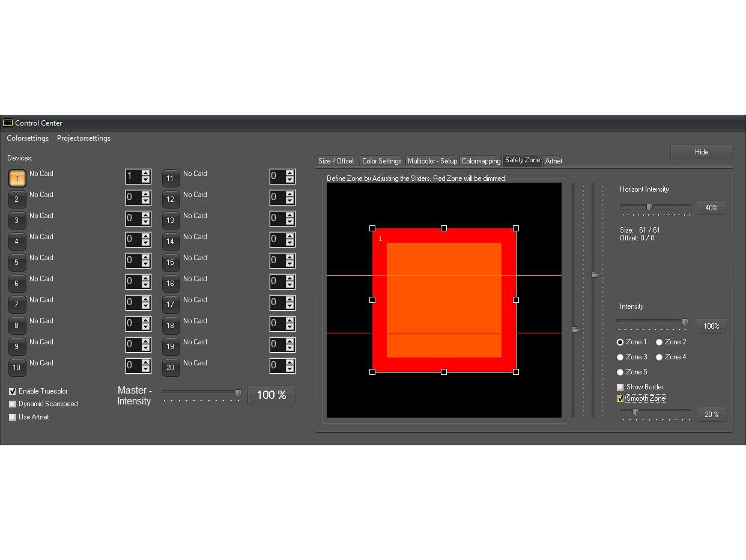Select the Zone 4 radio button
This screenshot has height=560, width=746.
click(659, 357)
